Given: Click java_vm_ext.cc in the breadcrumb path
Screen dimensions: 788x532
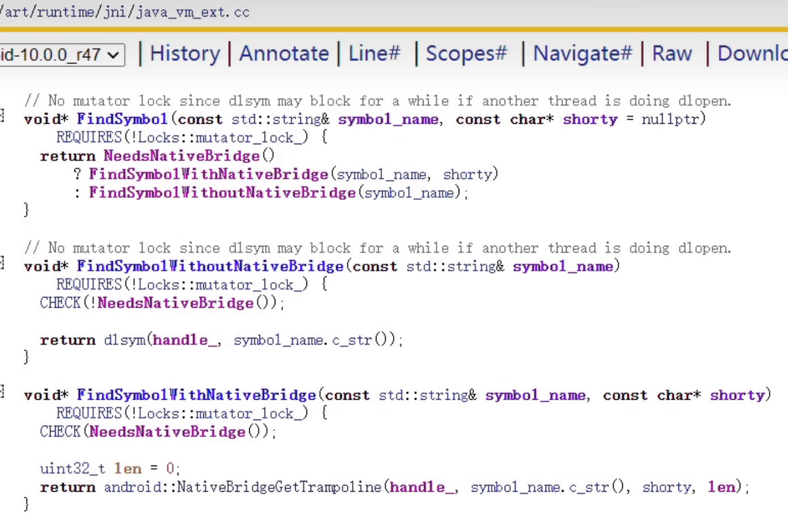Looking at the screenshot, I should tap(192, 12).
